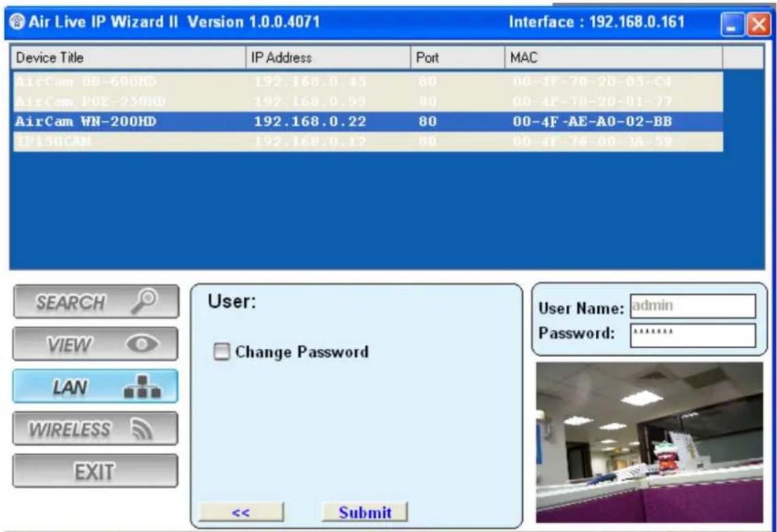
Task: Enable the Change Password checkbox
Action: click(x=221, y=352)
